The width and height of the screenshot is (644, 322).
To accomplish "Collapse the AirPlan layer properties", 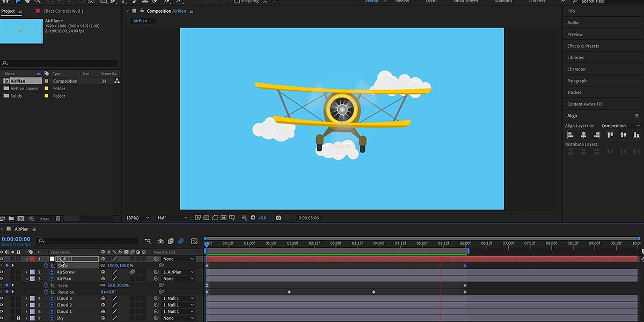I will click(26, 279).
